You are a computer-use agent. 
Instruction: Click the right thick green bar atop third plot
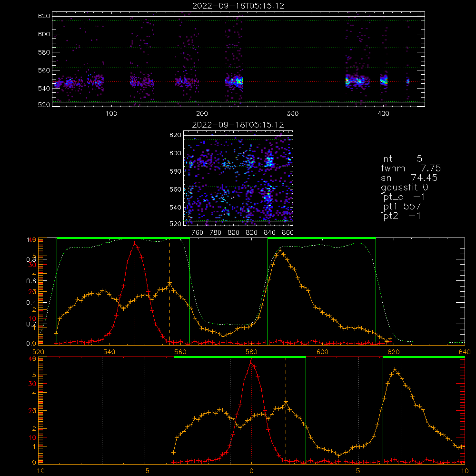pyautogui.click(x=322, y=238)
